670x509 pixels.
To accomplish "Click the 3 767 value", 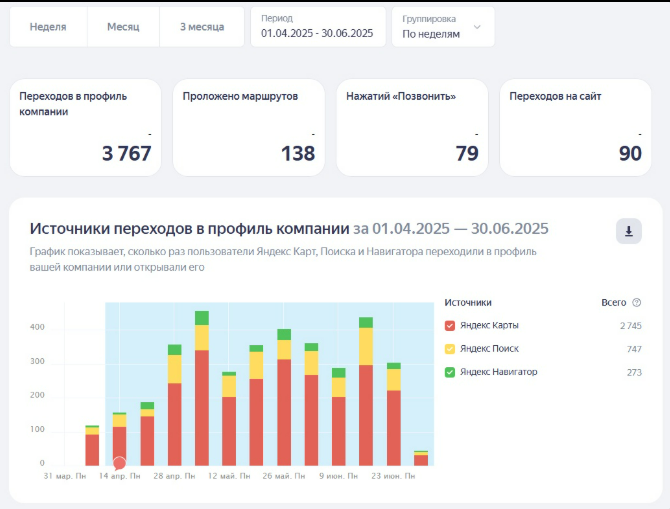I will (126, 153).
